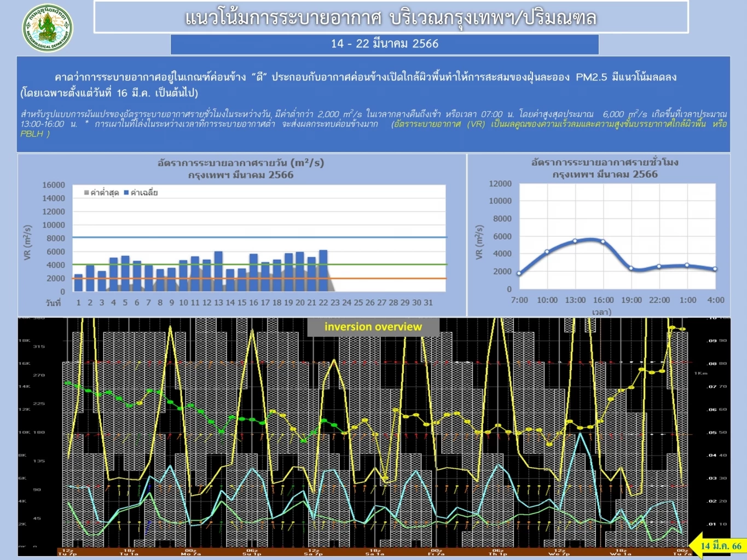747x560 pixels.
Task: Select the gray ค่าต่ำสุด legend marker
Action: (x=86, y=192)
